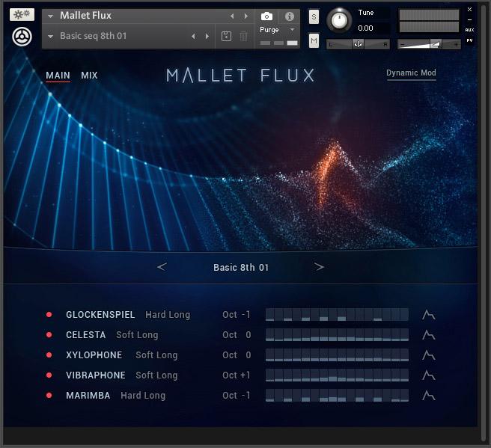Toggle Celesta on/off red dot
Viewport: 491px width, 448px height.
[49, 335]
